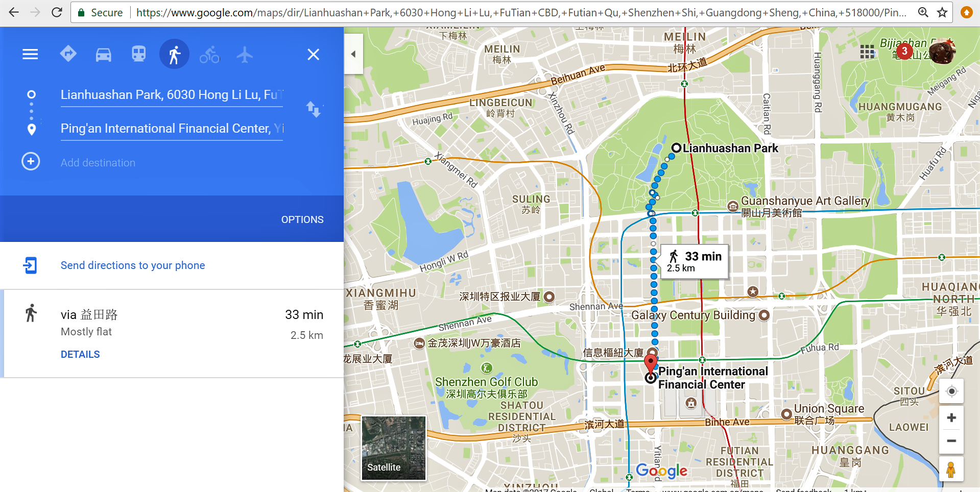
Task: Collapse the side panel arrow
Action: coord(353,54)
